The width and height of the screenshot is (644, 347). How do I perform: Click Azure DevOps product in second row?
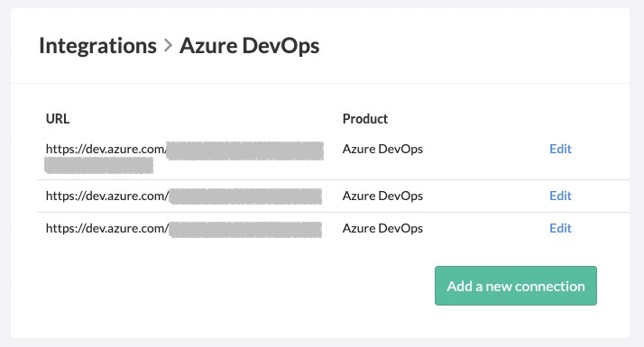point(382,196)
